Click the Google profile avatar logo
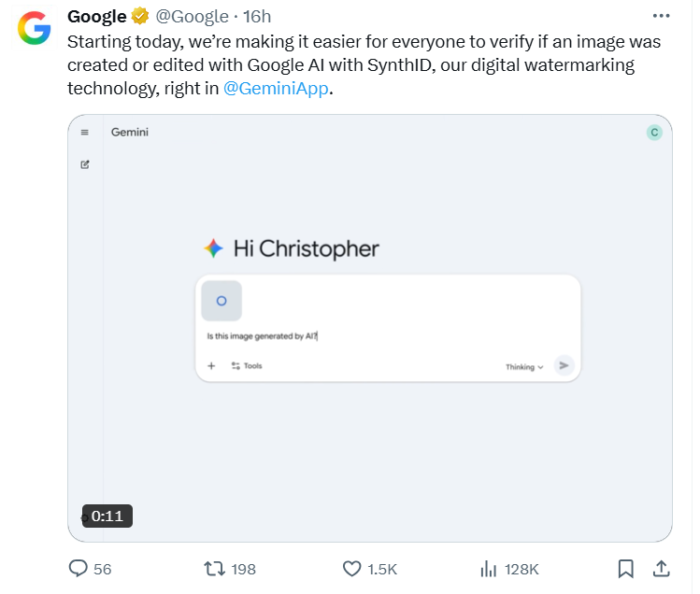Image resolution: width=700 pixels, height=594 pixels. tap(35, 28)
